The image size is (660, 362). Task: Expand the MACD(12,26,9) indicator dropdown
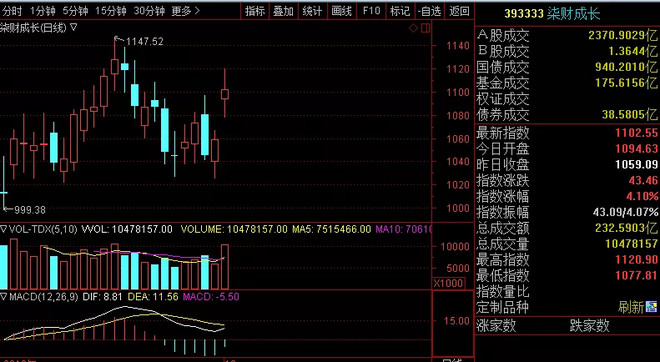[x=4, y=297]
